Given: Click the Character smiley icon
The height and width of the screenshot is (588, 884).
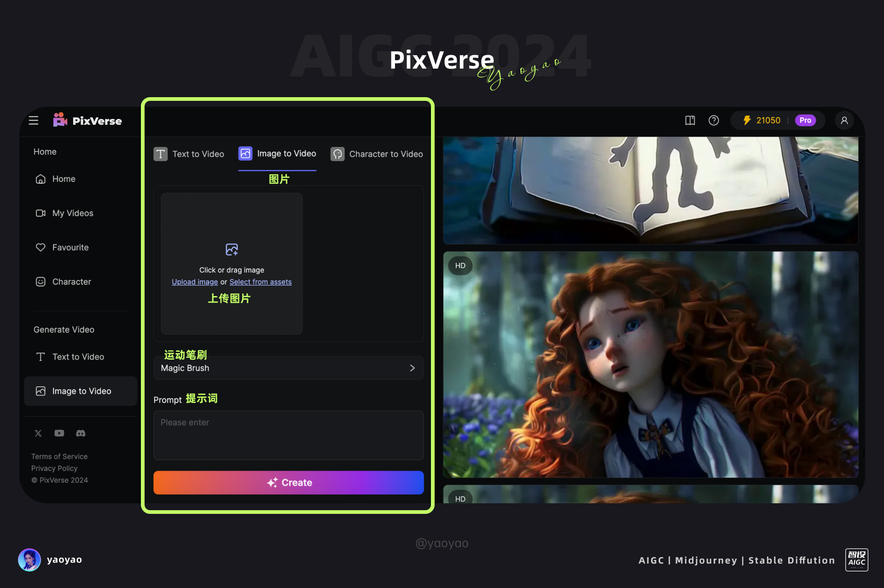Looking at the screenshot, I should point(41,281).
